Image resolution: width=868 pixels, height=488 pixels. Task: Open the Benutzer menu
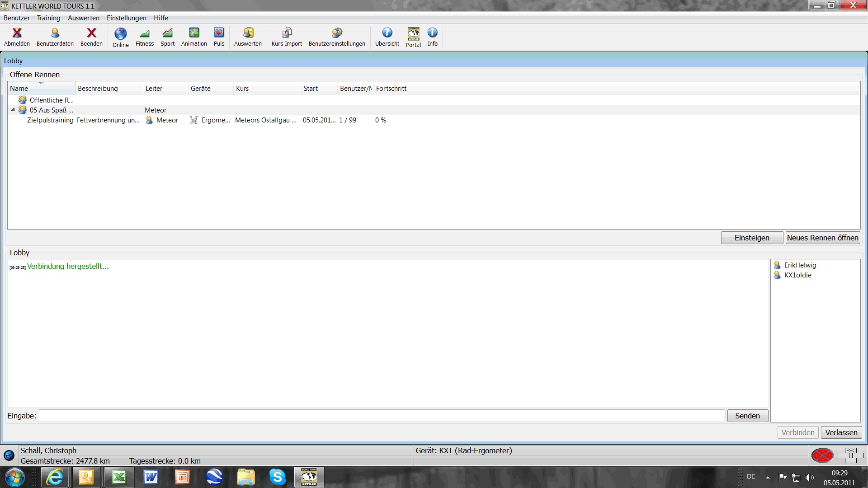point(17,18)
